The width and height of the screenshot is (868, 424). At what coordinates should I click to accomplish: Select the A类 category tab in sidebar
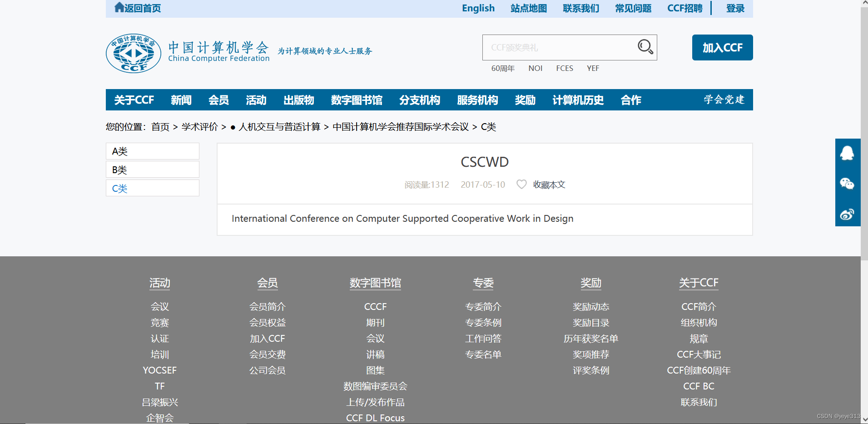pyautogui.click(x=152, y=151)
